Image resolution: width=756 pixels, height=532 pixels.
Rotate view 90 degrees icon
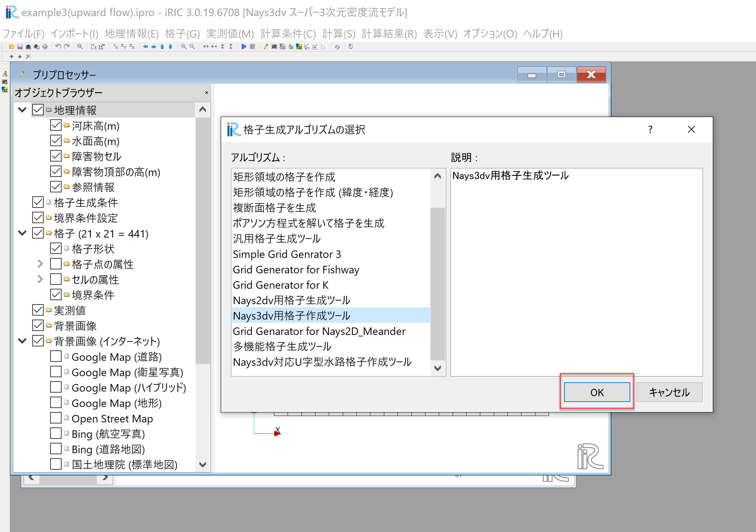click(102, 47)
